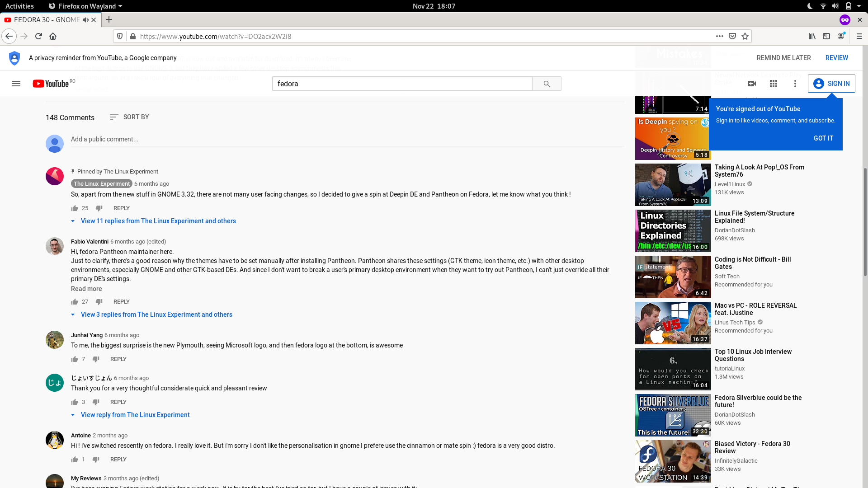
Task: Click REVIEW on privacy reminder
Action: pyautogui.click(x=836, y=58)
